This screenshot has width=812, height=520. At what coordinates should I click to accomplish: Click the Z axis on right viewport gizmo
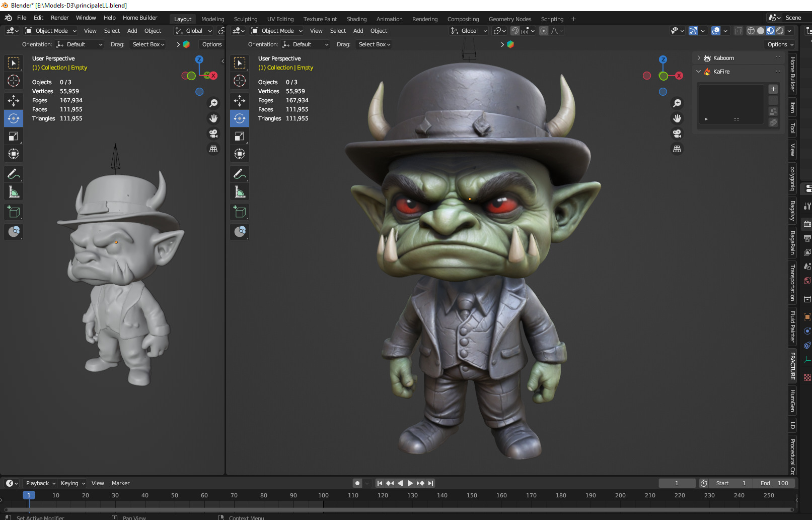[663, 59]
